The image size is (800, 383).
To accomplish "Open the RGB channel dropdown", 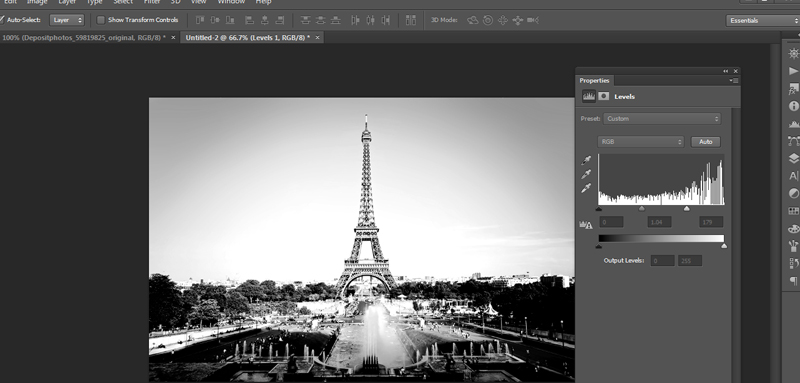I will point(641,142).
